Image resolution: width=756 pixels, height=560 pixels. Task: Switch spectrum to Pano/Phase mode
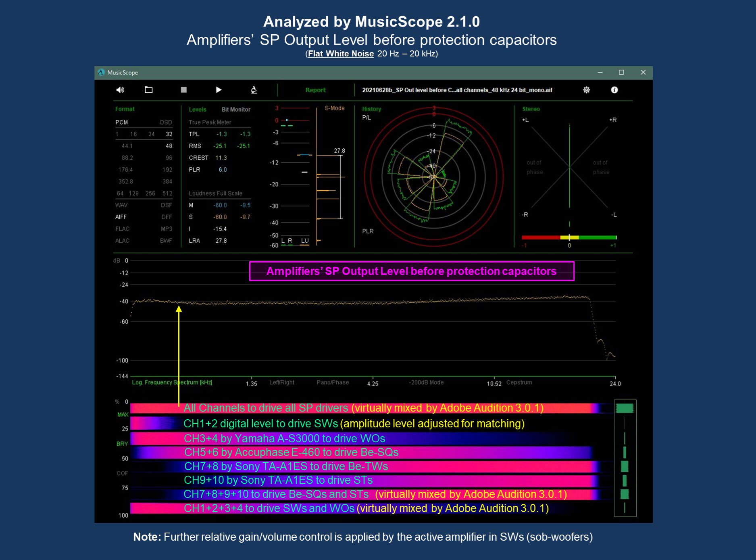click(333, 383)
